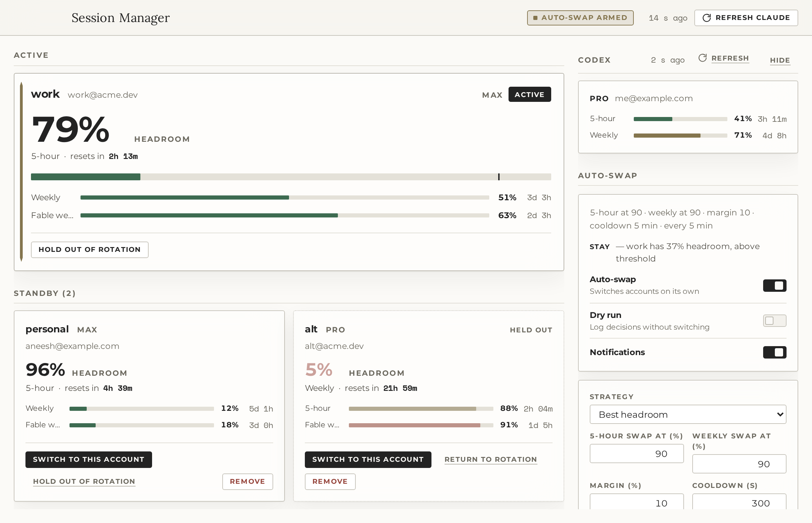Click the ACTIVE badge on work account
812x523 pixels.
point(530,94)
